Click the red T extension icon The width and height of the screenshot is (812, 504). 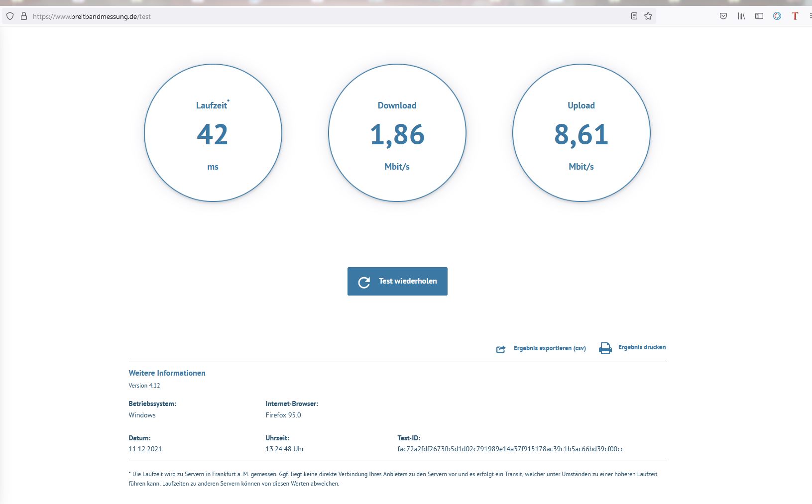[795, 16]
